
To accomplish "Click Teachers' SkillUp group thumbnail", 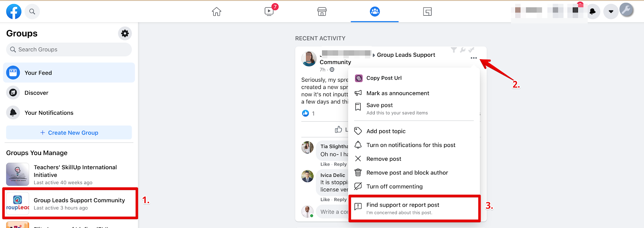I will [x=18, y=174].
